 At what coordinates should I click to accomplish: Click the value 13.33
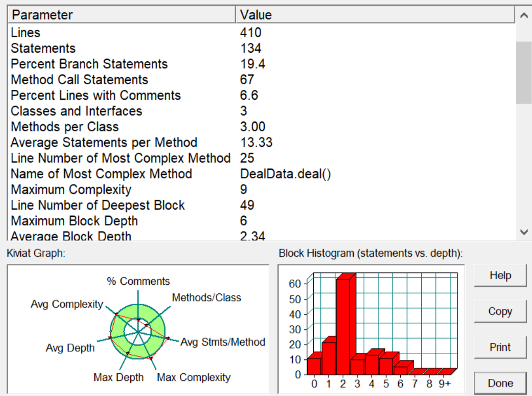256,142
